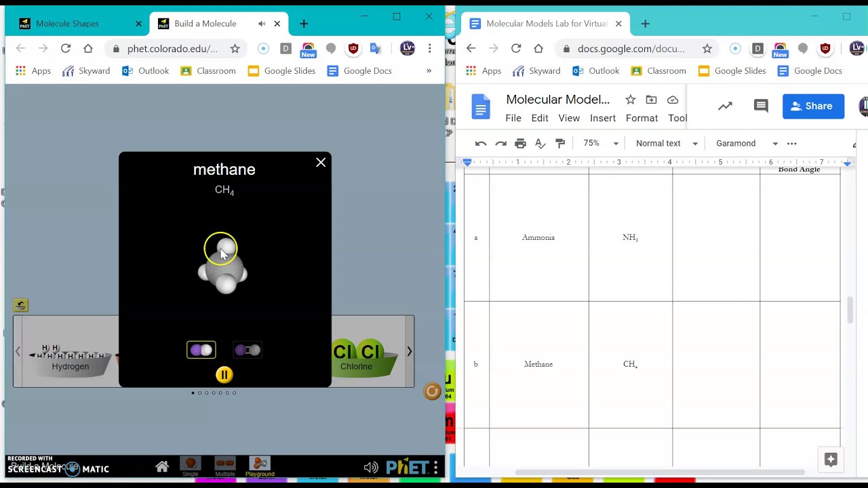Undo last edit in Docs

click(x=481, y=143)
